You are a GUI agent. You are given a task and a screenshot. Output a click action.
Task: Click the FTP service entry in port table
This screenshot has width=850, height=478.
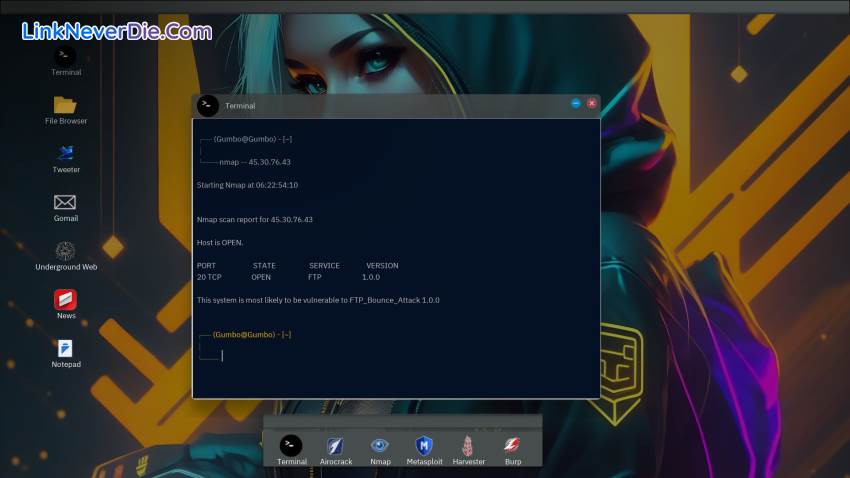(315, 277)
